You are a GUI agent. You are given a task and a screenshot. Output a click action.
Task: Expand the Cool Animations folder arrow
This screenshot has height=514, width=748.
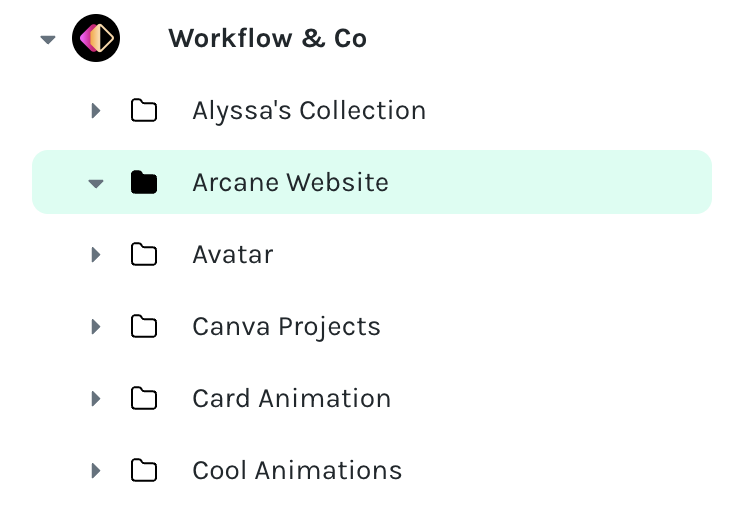pos(96,471)
